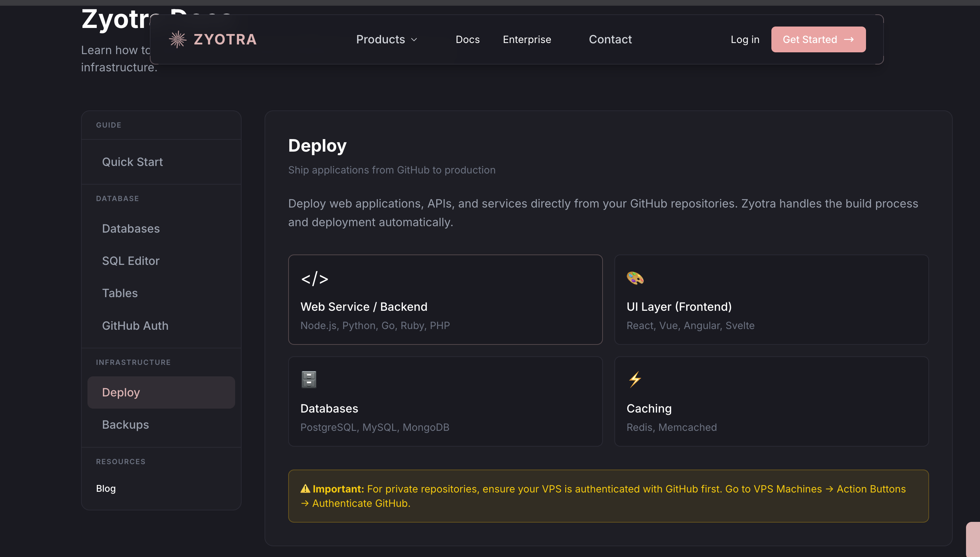Screen dimensions: 980x557
Task: Click the Get Started button
Action: tap(818, 39)
